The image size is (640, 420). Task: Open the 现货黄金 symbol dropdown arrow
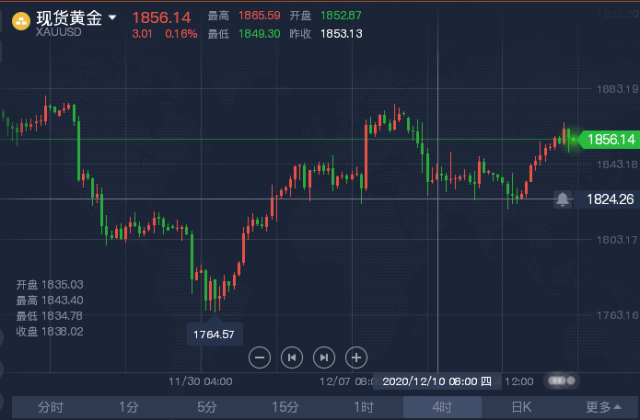(x=112, y=18)
